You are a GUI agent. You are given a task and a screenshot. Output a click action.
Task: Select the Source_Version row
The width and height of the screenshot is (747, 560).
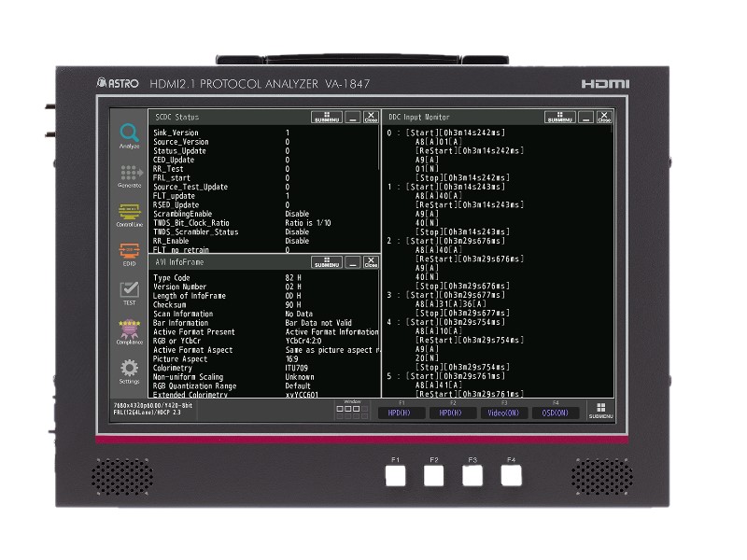pyautogui.click(x=265, y=142)
